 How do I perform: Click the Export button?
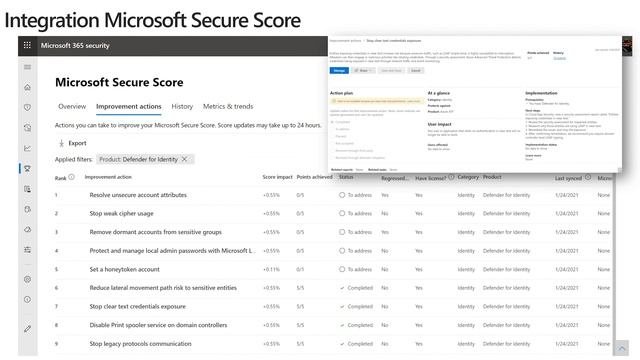click(x=73, y=143)
